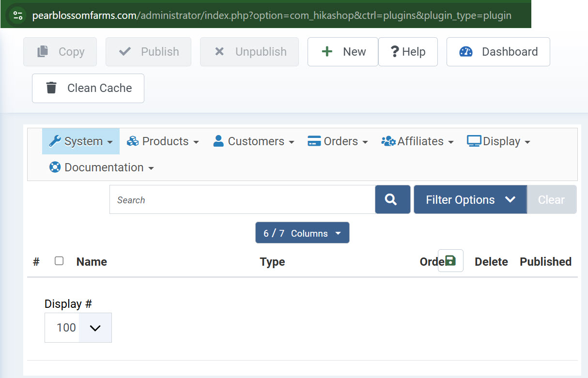The image size is (588, 378).
Task: Click the Clean Cache trash icon
Action: [51, 88]
